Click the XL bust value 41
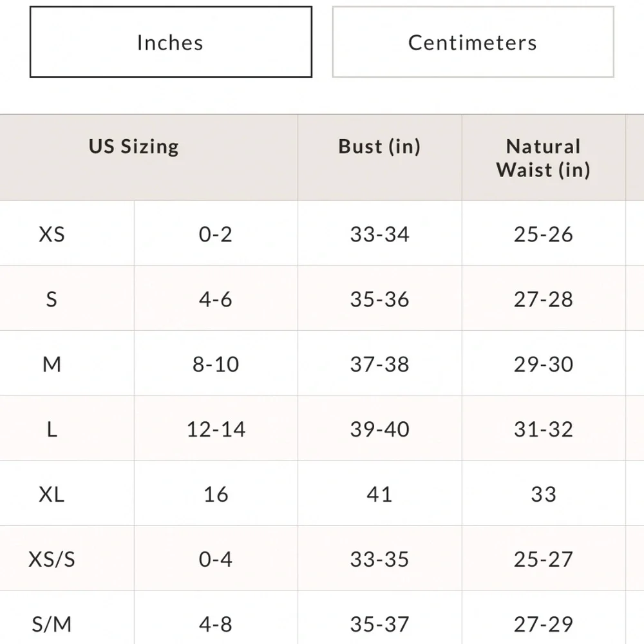Screen dimensions: 644x644 tap(379, 494)
